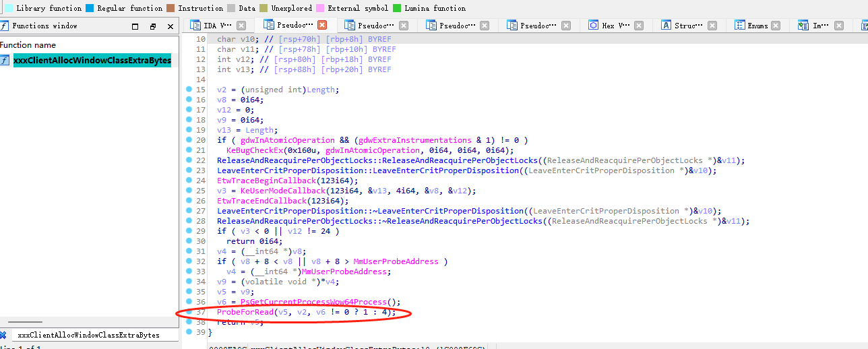This screenshot has height=349, width=868.
Task: Click the Enums tab icon
Action: (739, 26)
